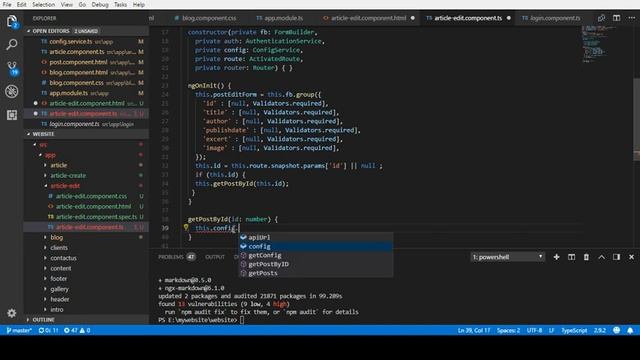640x360 pixels.
Task: Change indentation via Spaces: 2
Action: point(508,330)
